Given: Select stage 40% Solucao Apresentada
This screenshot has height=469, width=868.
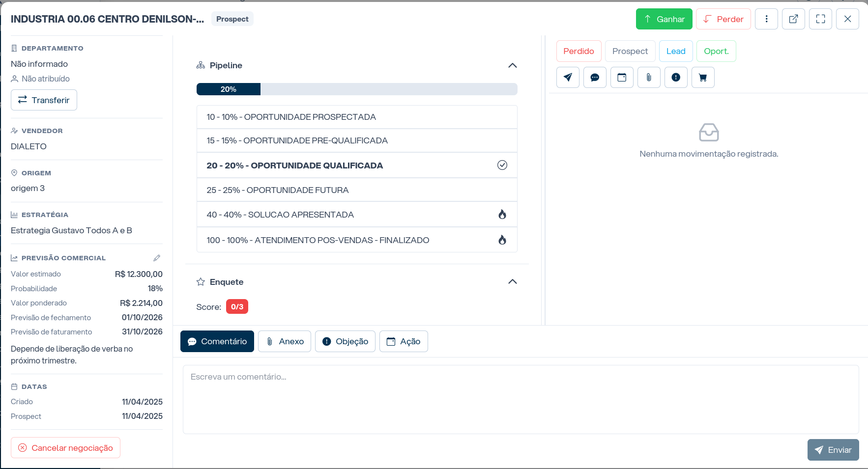Looking at the screenshot, I should tap(357, 215).
